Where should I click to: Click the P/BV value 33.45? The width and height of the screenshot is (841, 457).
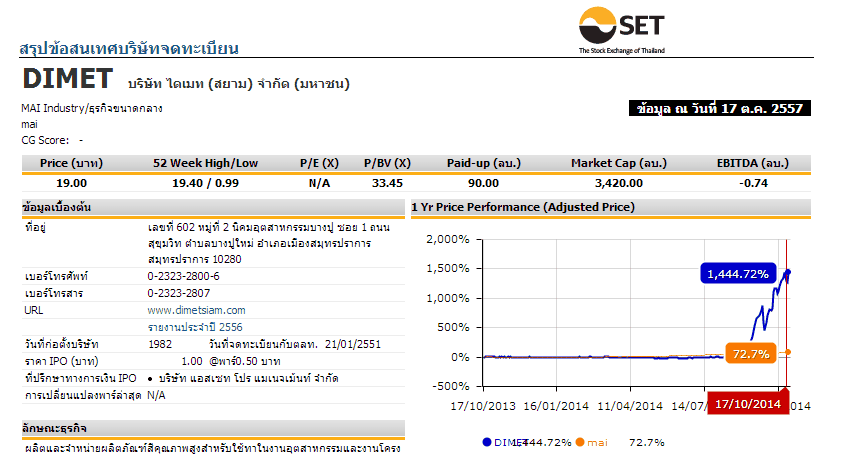[387, 183]
